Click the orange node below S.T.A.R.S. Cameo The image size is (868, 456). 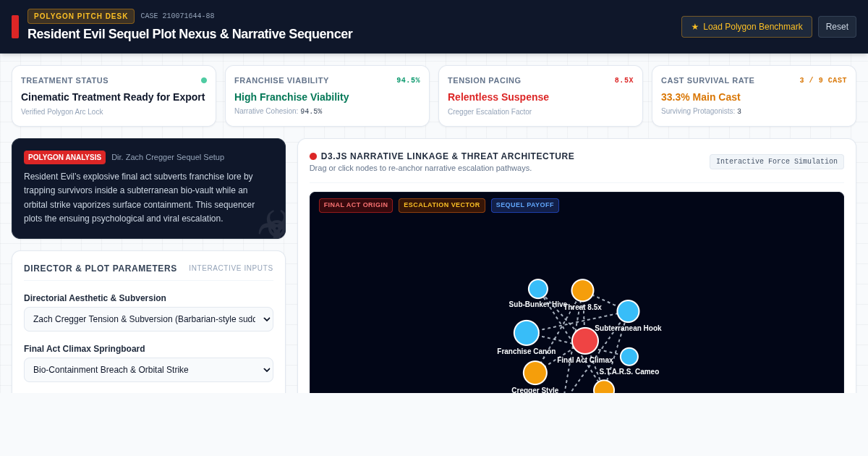[x=604, y=387]
